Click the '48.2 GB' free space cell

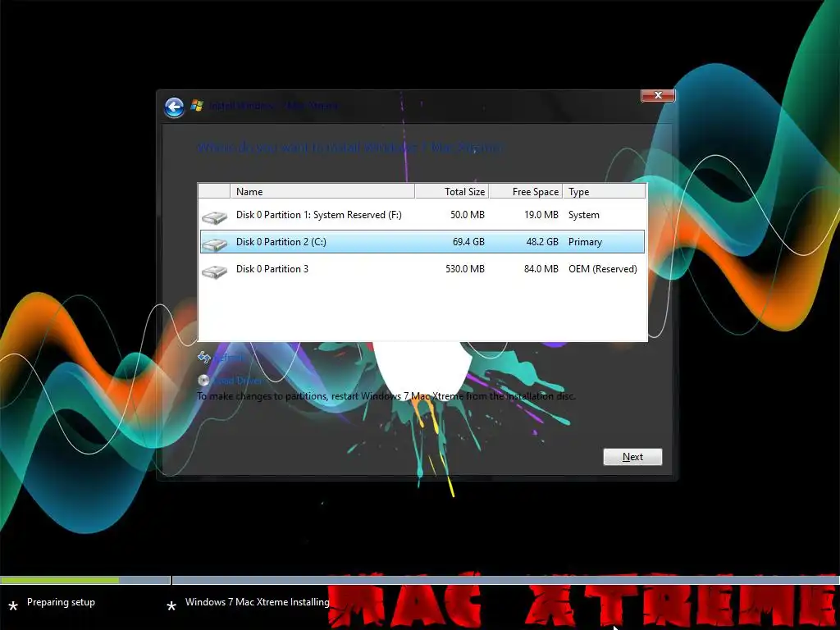(x=542, y=242)
